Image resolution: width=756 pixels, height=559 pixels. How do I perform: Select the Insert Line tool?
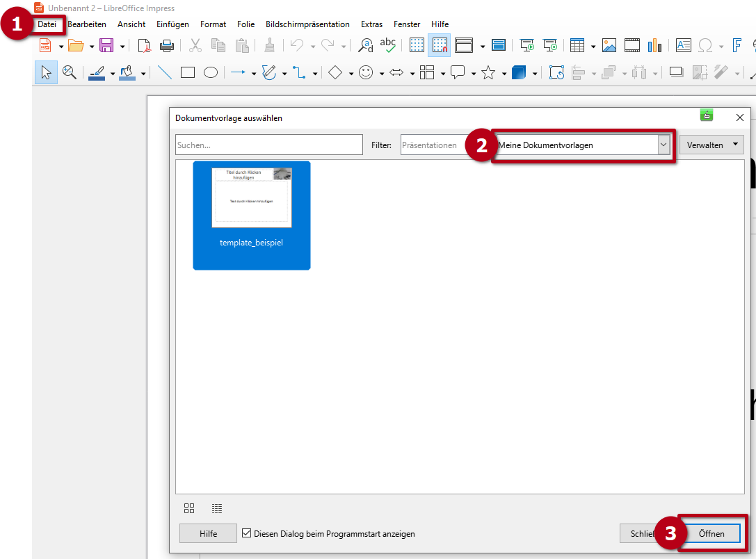tap(165, 72)
